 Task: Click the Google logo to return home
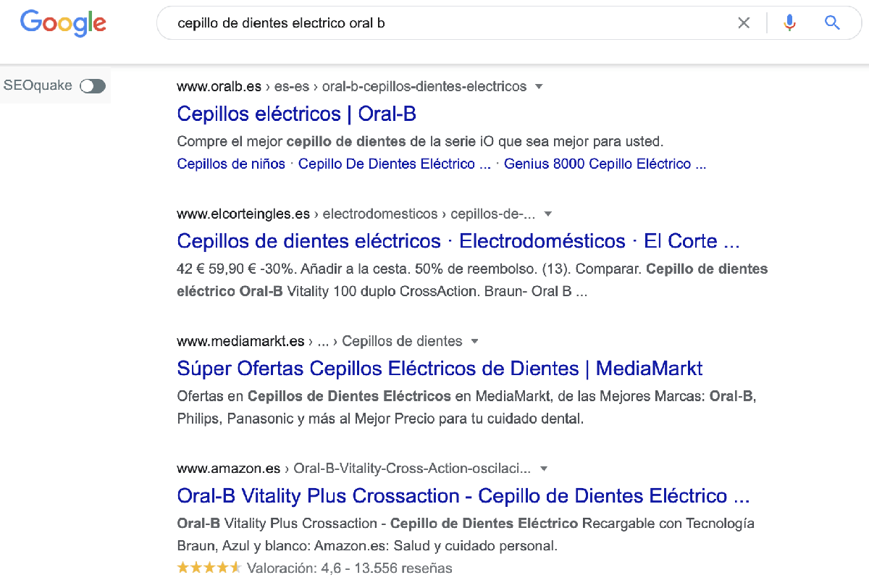coord(62,23)
